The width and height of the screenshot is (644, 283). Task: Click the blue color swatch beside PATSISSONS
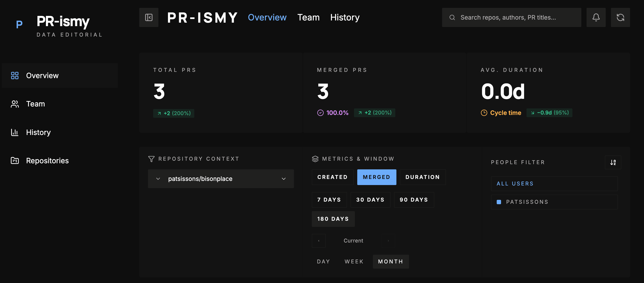point(499,202)
